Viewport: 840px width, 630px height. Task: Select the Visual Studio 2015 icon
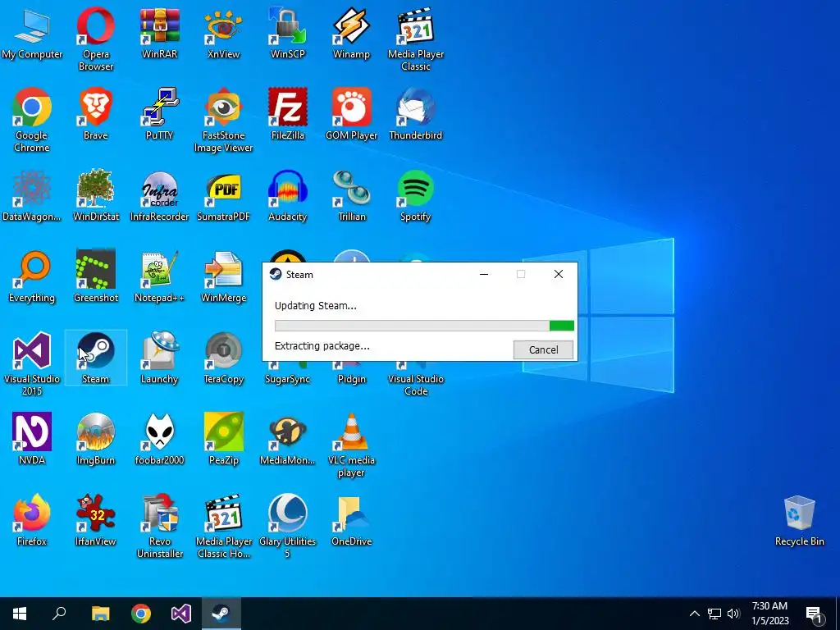pyautogui.click(x=32, y=364)
